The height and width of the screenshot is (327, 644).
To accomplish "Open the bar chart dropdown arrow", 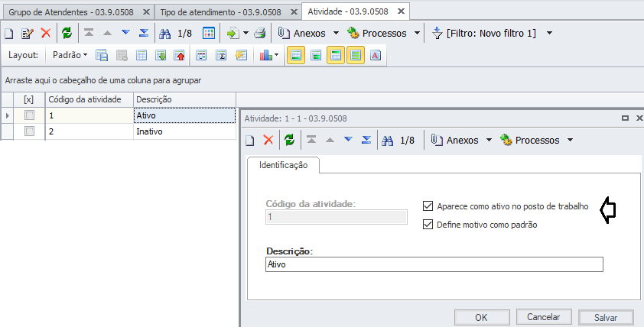I will point(276,55).
